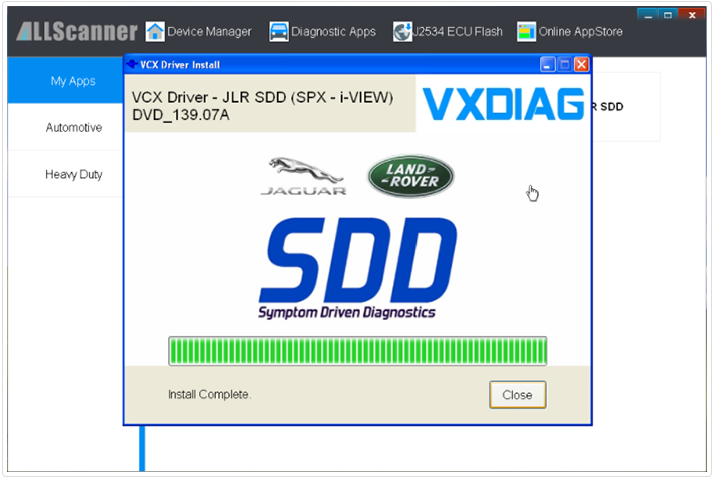Maximize the ALLScanner main window
This screenshot has height=478, width=712.
(x=668, y=15)
